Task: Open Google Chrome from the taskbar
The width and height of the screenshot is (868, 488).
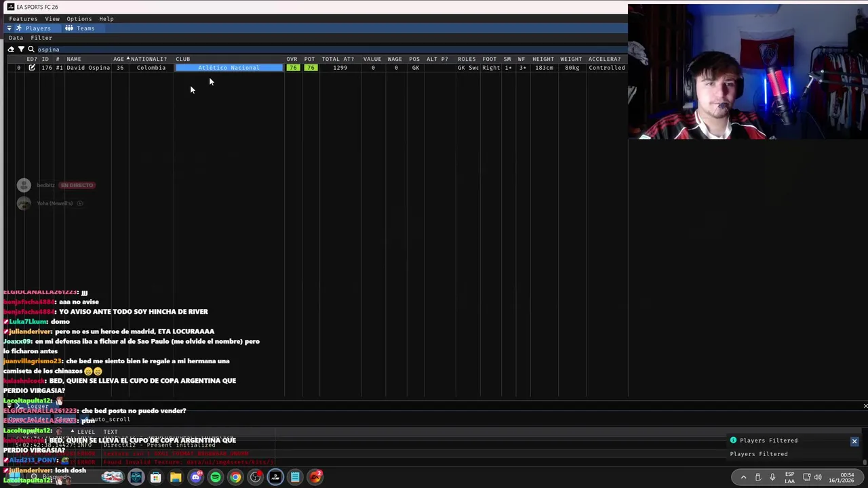Action: pos(235,477)
